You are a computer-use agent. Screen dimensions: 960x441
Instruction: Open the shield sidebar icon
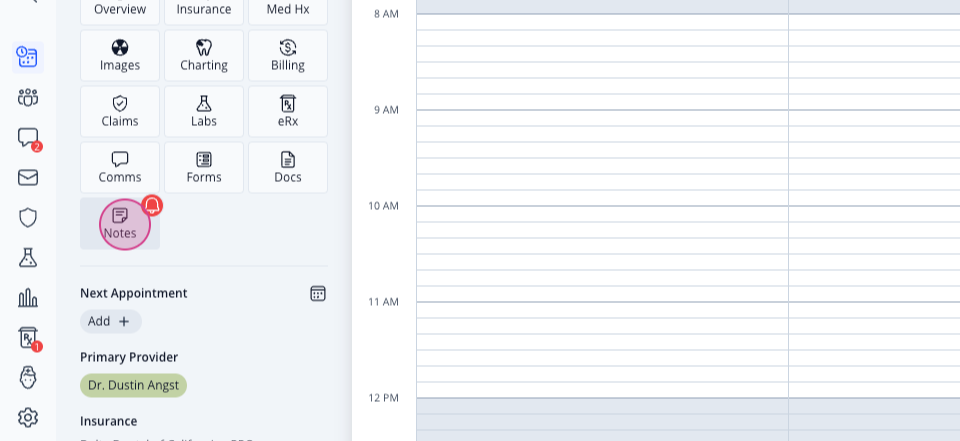[28, 217]
